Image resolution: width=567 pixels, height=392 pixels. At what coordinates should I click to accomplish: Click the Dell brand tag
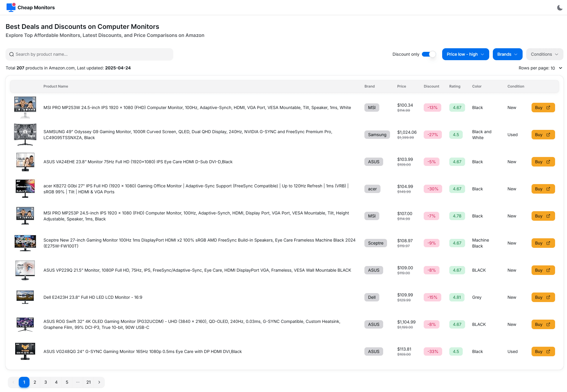372,297
